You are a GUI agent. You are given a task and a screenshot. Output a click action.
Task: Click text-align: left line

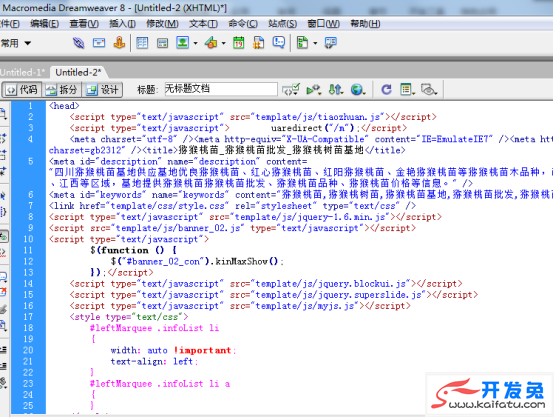pos(154,362)
